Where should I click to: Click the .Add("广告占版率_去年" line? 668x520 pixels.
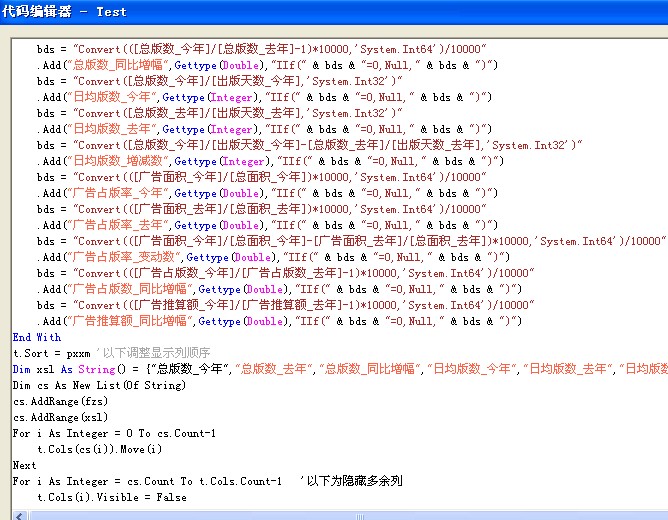(267, 225)
